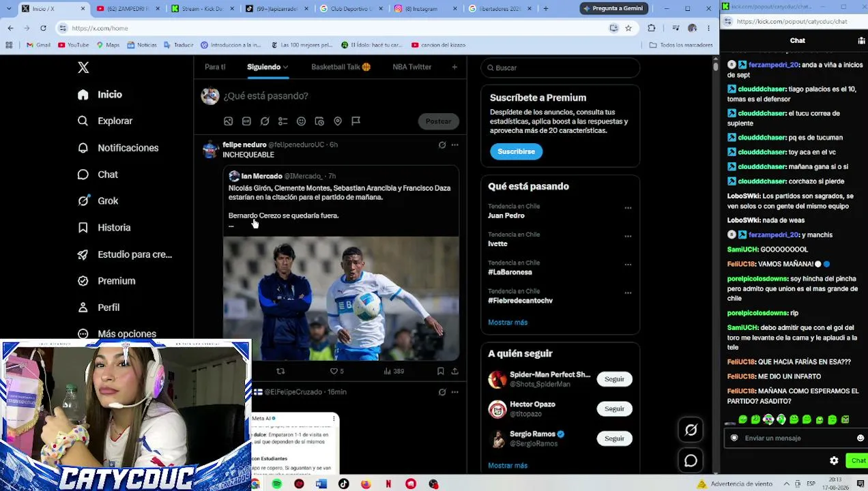
Task: Open the floating Grok button
Action: coord(691,430)
